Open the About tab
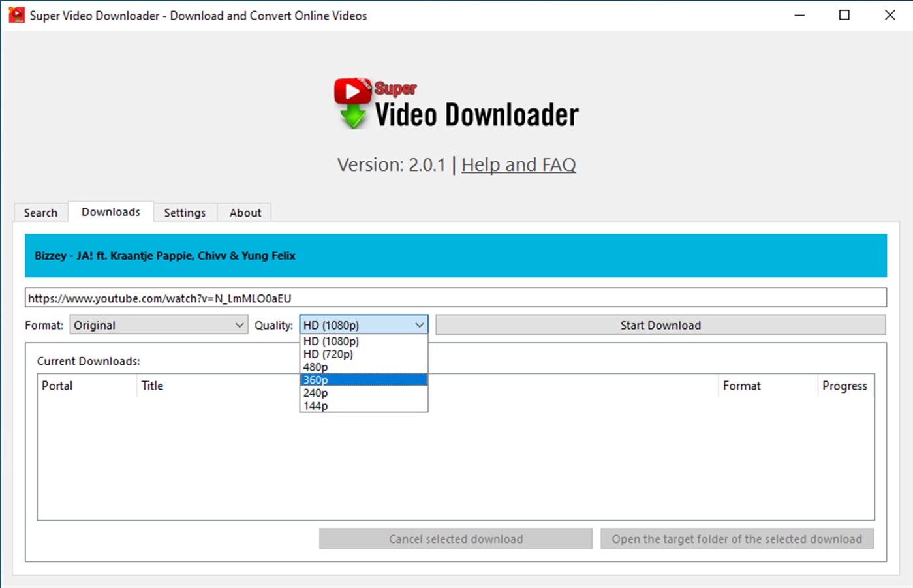 (245, 213)
